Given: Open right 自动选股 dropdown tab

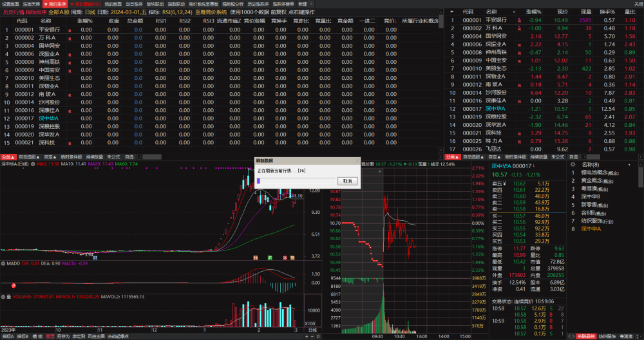Looking at the screenshot, I should (x=474, y=157).
